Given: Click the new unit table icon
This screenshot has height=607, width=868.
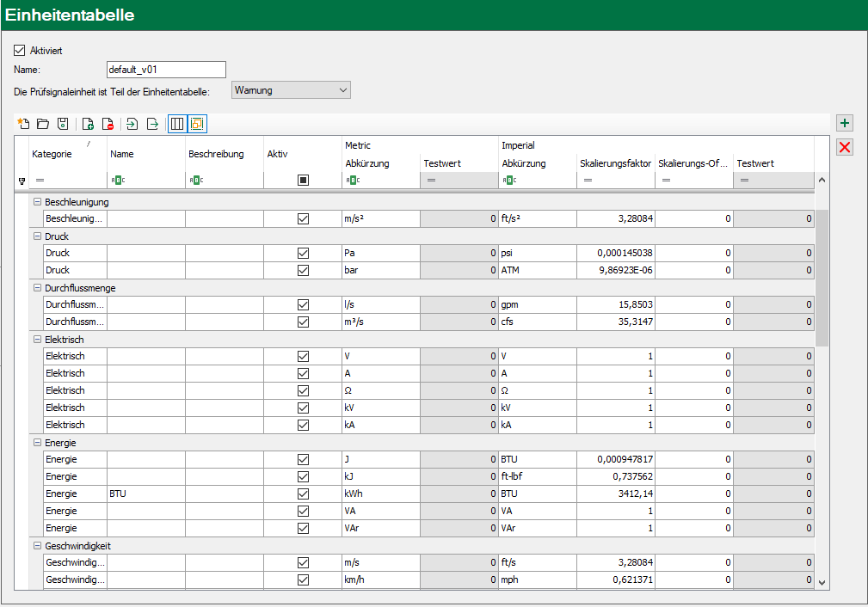Looking at the screenshot, I should tap(24, 124).
